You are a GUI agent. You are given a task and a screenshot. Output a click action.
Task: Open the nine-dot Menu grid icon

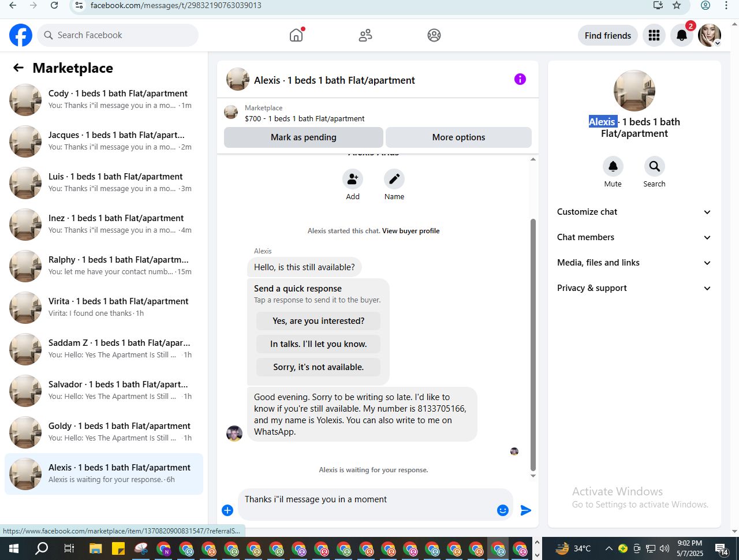[x=654, y=35]
